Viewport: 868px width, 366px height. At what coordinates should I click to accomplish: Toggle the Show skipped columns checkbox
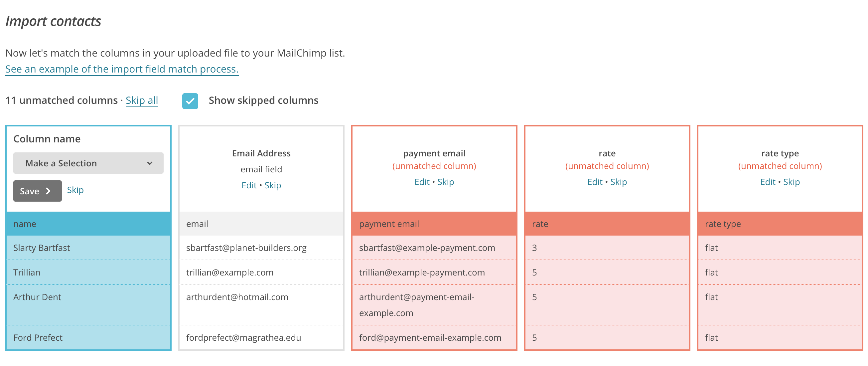click(x=190, y=101)
